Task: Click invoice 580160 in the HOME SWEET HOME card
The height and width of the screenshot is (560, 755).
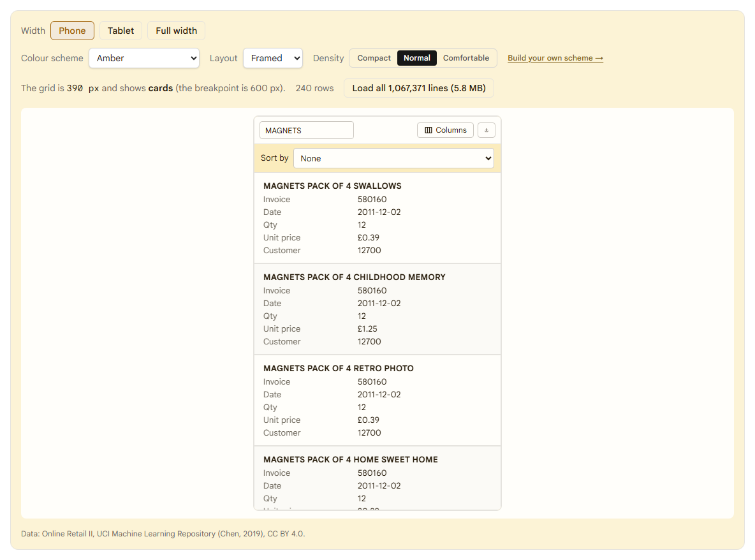Action: tap(372, 473)
